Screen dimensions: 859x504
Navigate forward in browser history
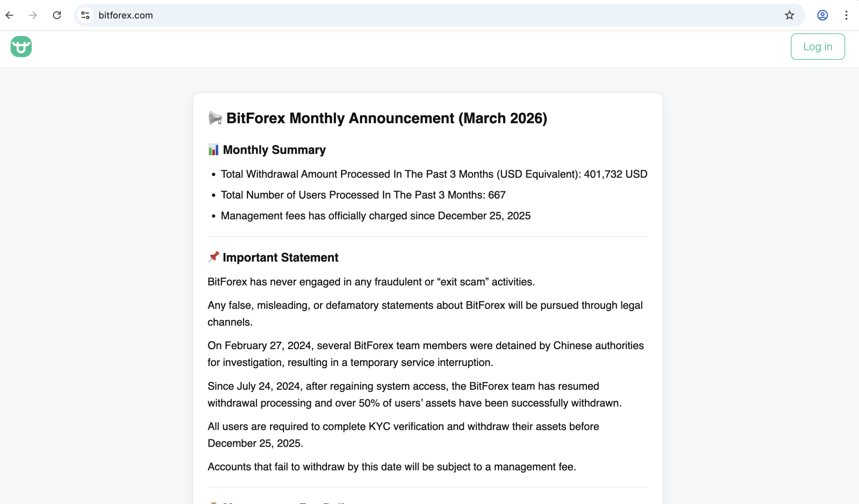[33, 15]
